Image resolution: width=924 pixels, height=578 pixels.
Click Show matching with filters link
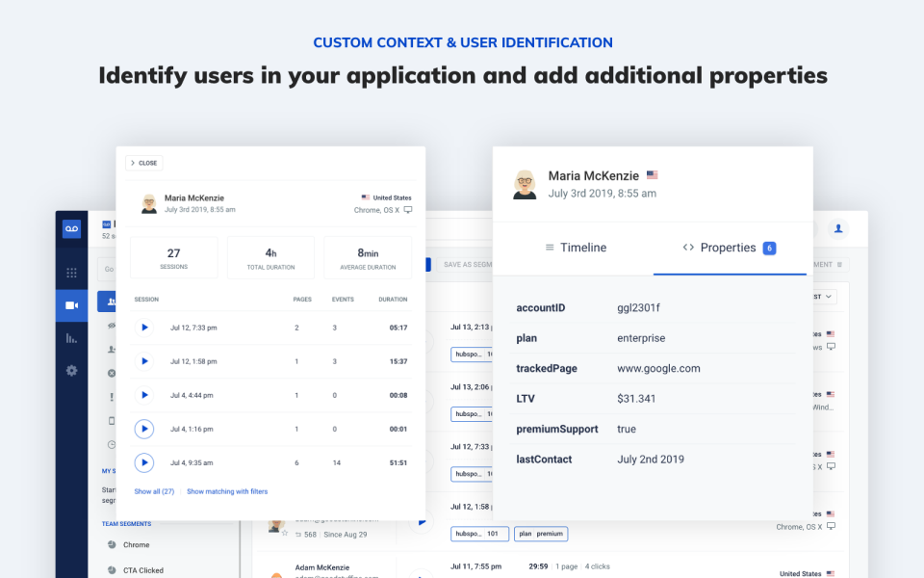(227, 491)
